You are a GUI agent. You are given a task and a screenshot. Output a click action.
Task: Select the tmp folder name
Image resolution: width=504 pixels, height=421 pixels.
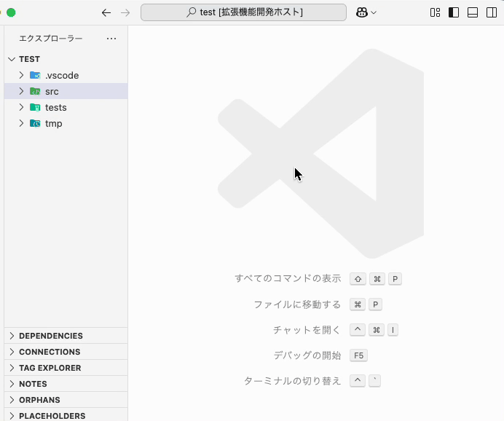pos(54,124)
